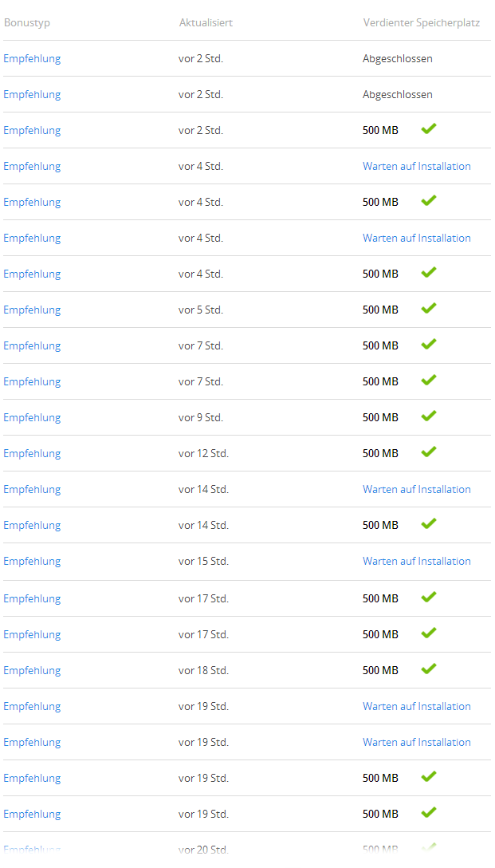Click the green checkmark in the vor 9 Std. row
This screenshot has width=495, height=868.
pyautogui.click(x=429, y=416)
